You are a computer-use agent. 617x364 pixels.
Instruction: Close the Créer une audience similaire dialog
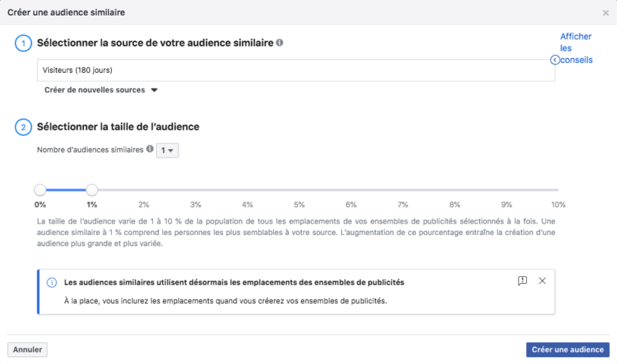pyautogui.click(x=605, y=13)
